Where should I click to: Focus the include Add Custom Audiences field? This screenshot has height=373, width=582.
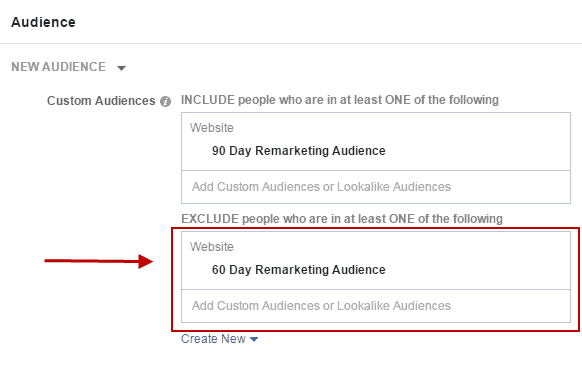click(x=376, y=187)
